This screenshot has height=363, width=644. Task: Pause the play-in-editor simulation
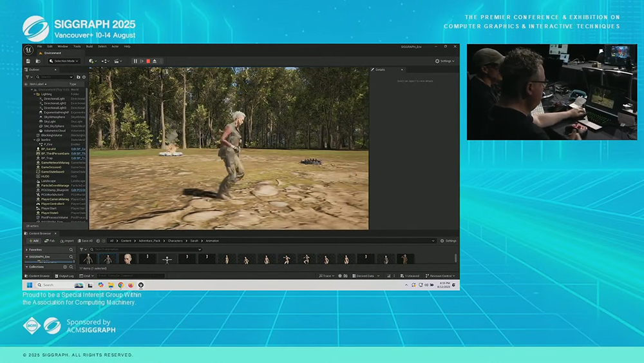[135, 61]
